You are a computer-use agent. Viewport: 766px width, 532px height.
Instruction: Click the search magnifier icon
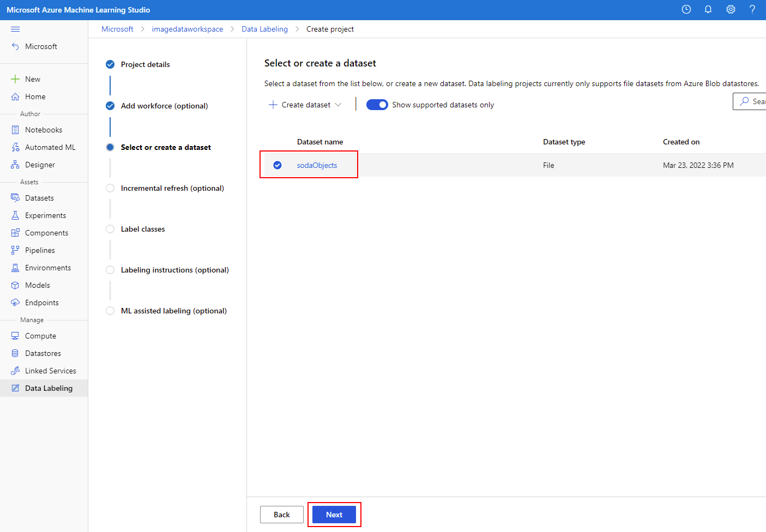(744, 101)
